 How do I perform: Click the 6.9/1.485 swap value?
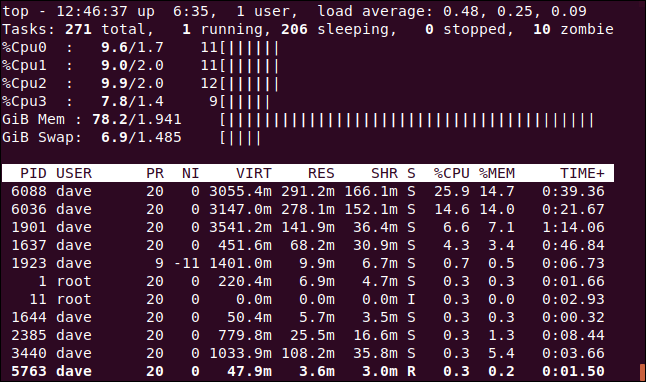pyautogui.click(x=141, y=137)
